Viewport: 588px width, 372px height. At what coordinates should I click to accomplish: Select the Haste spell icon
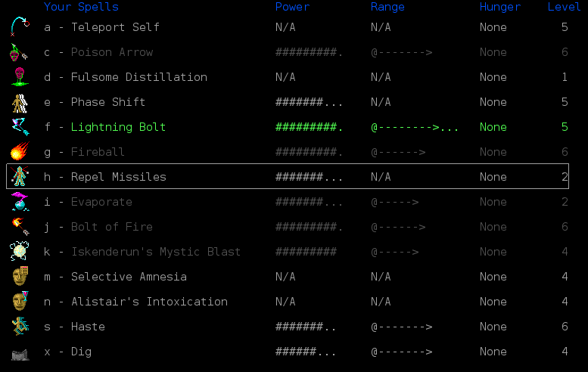20,327
